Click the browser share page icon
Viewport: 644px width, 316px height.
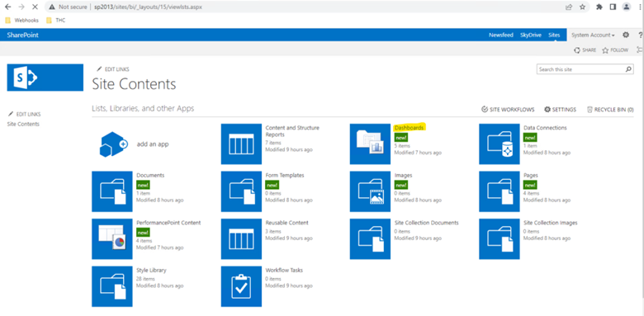(x=569, y=7)
